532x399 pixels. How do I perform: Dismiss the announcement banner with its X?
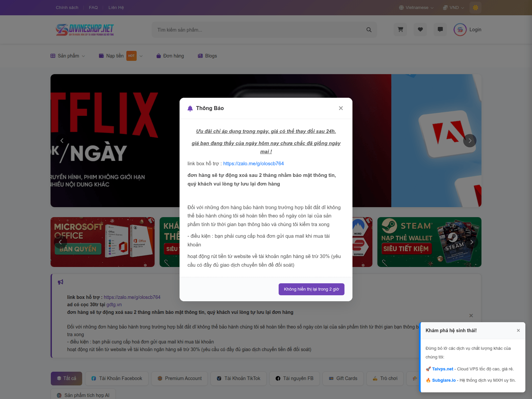471,316
